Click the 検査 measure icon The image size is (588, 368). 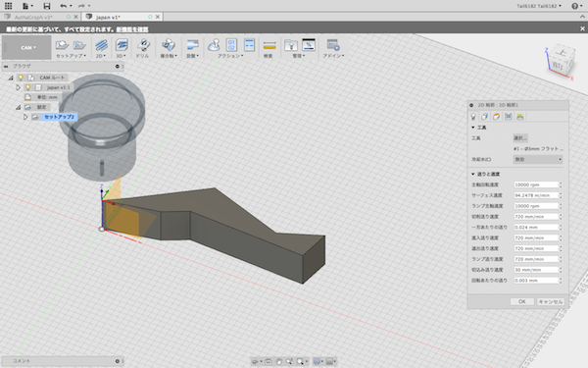point(269,45)
